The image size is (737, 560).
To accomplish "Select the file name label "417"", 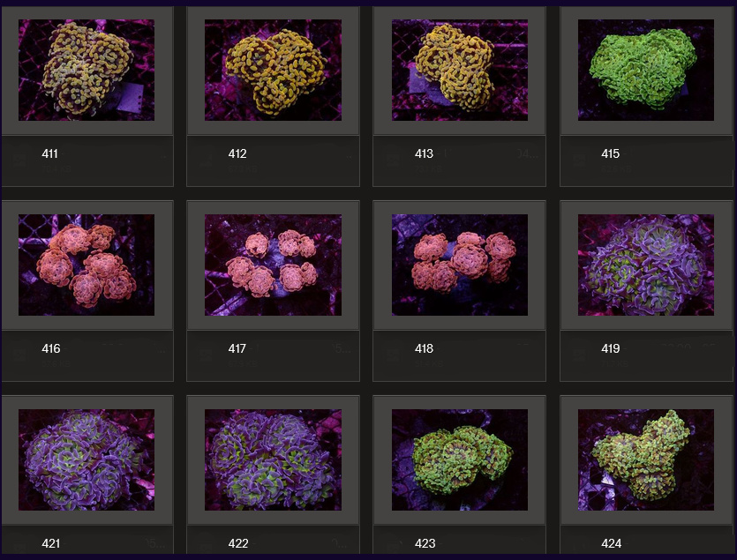I will (237, 348).
